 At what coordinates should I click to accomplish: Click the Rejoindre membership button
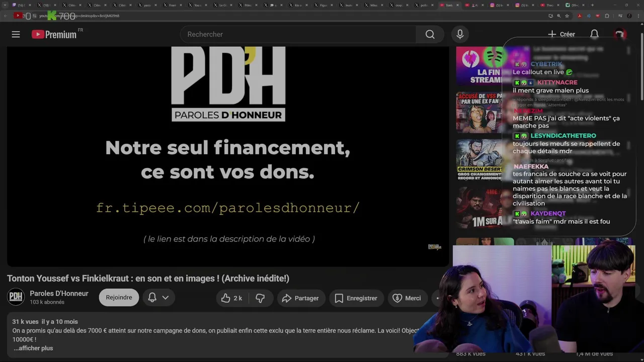[119, 298]
